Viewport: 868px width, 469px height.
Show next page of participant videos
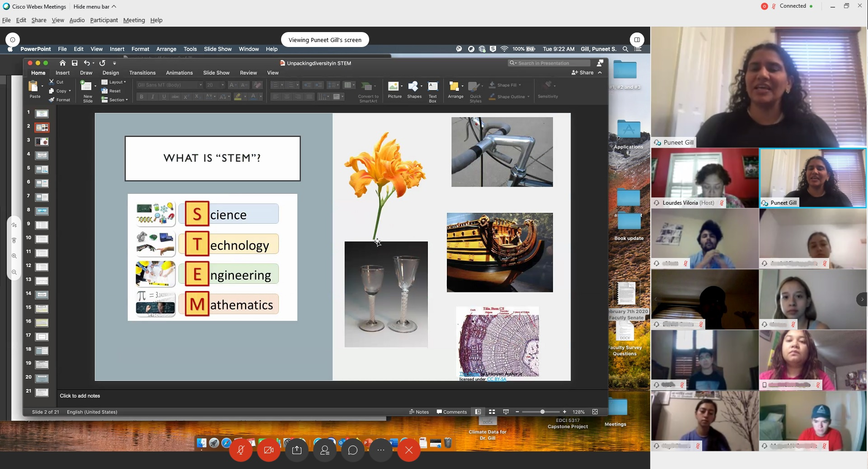click(862, 299)
